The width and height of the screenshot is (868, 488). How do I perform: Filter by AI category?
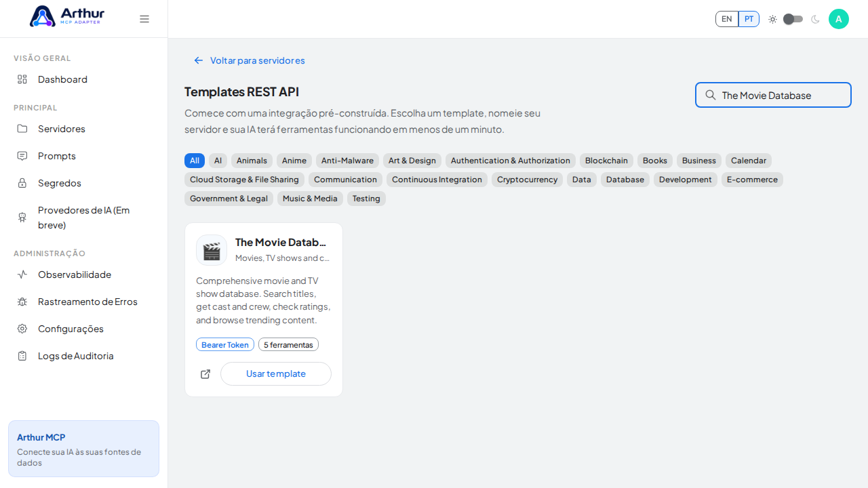[218, 161]
